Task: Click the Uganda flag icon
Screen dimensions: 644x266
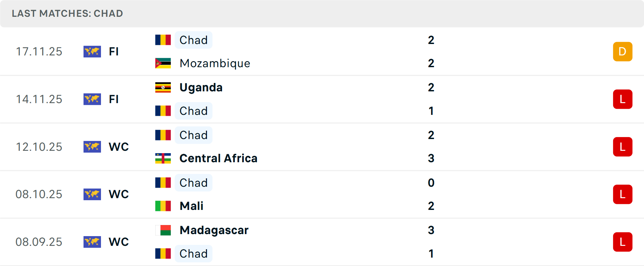Action: 163,87
